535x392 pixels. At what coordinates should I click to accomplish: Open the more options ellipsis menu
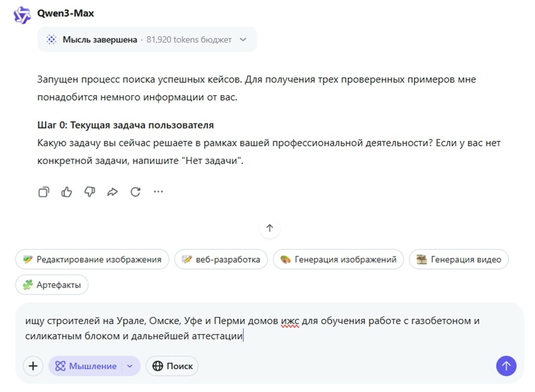coord(159,192)
